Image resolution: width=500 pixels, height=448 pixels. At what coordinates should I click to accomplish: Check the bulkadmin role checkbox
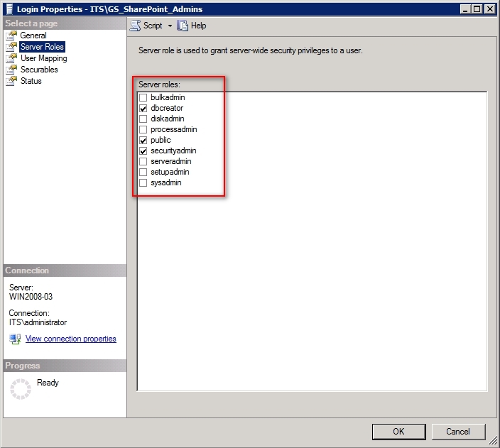pyautogui.click(x=143, y=97)
